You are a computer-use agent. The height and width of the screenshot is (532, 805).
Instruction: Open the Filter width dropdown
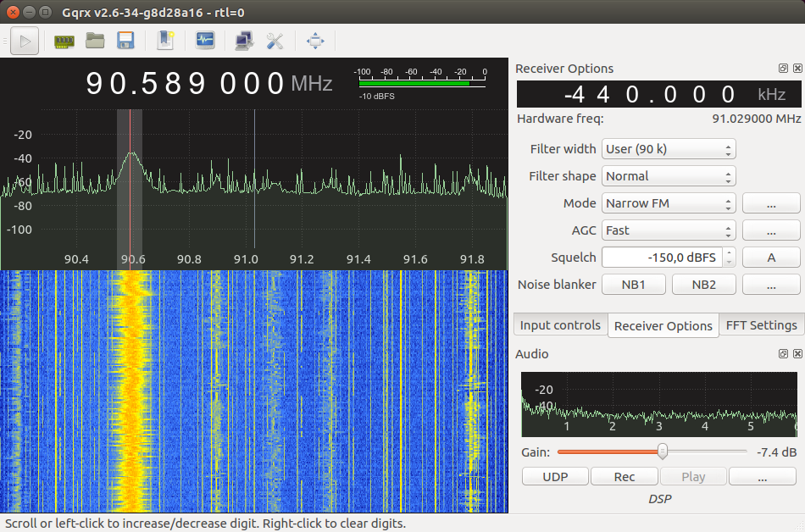point(669,149)
